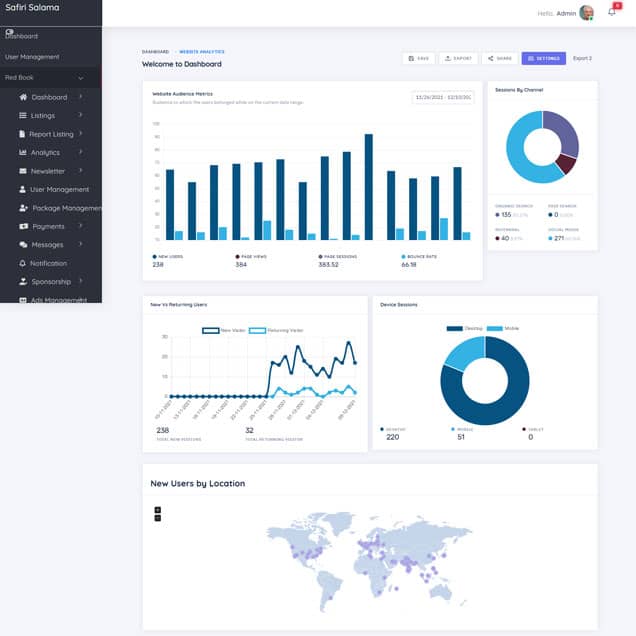Expand the Newsletter submenu arrow
The image size is (636, 636).
tap(81, 170)
